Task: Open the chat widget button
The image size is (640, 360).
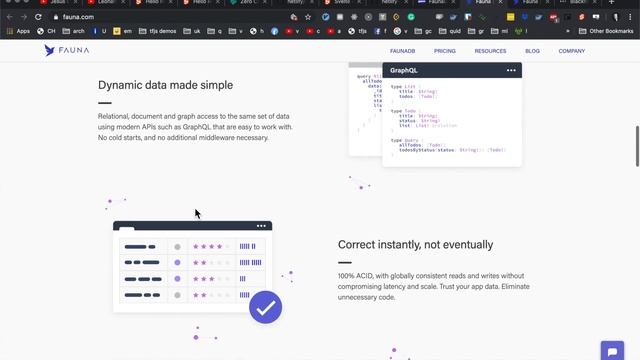Action: pos(612,351)
